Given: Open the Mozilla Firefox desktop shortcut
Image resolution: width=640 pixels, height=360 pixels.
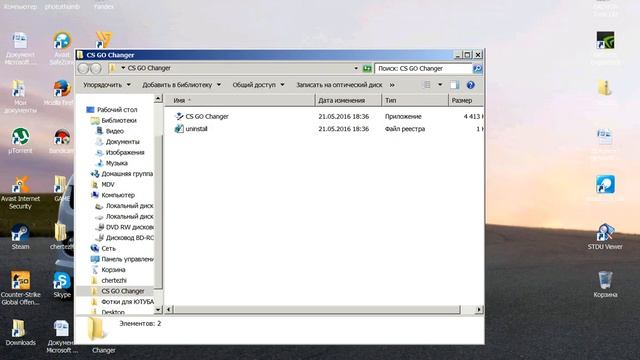Looking at the screenshot, I should click(62, 93).
